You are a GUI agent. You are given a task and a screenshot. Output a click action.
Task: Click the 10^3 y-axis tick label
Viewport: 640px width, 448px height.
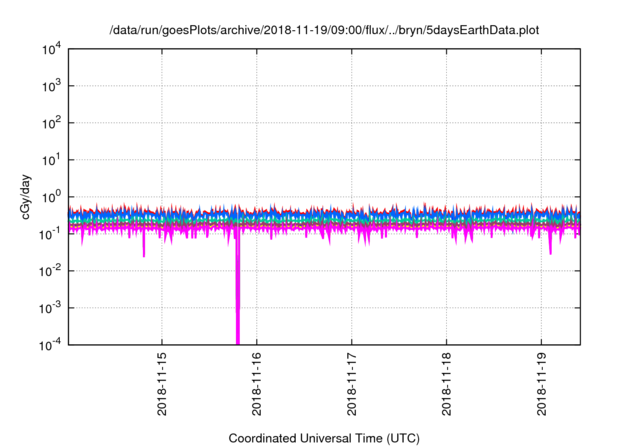point(52,86)
